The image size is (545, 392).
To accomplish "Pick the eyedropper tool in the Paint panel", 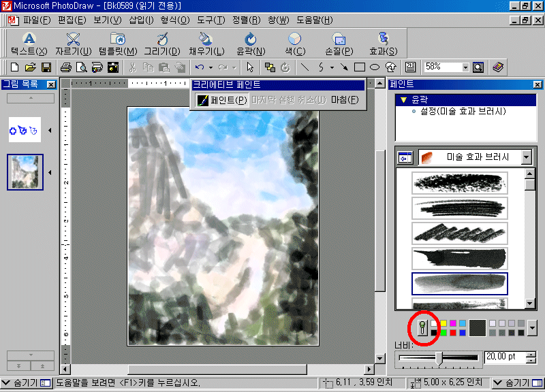I will [422, 328].
